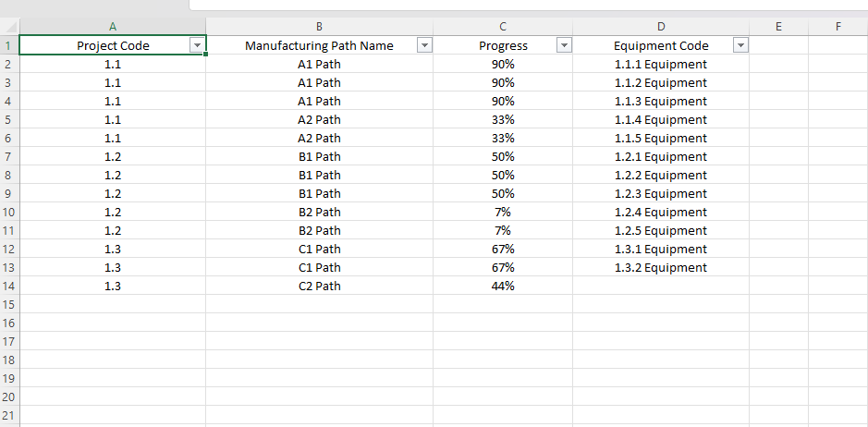Select the C2 Path cell
The height and width of the screenshot is (427, 868).
[320, 287]
